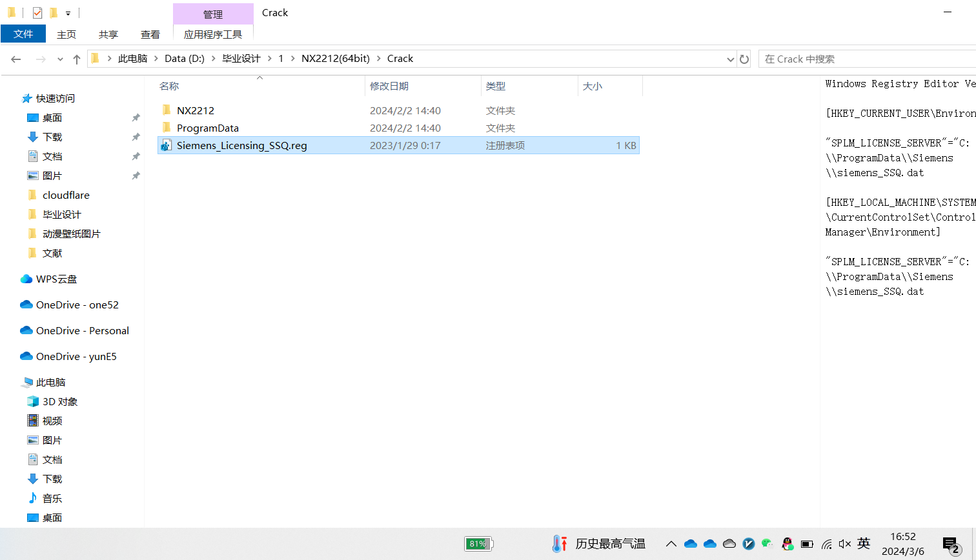Open the WeChat tray icon
Viewport: 976px width, 560px height.
pos(767,544)
